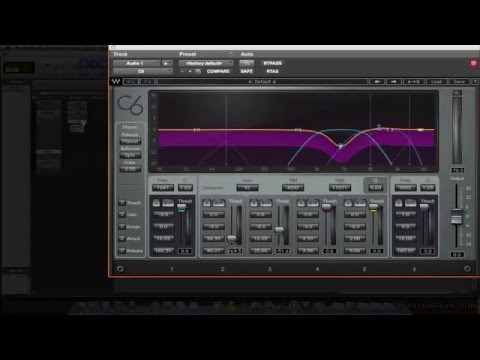Click the RTAS format button
The image size is (480, 360).
pyautogui.click(x=272, y=71)
